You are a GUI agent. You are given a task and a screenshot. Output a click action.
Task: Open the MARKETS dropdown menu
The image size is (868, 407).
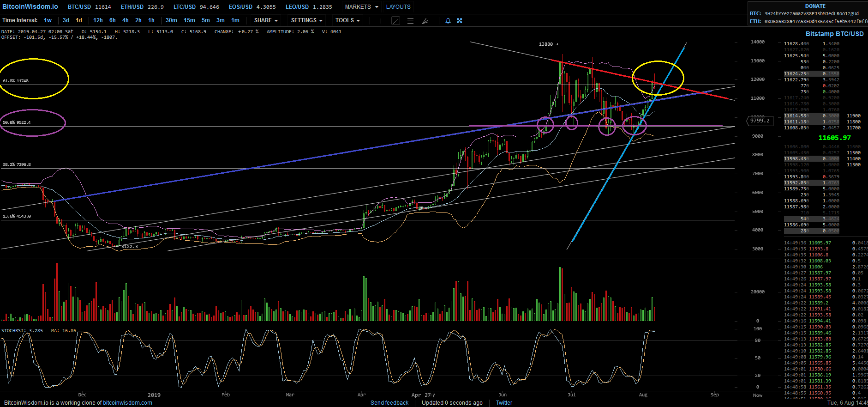coord(361,7)
